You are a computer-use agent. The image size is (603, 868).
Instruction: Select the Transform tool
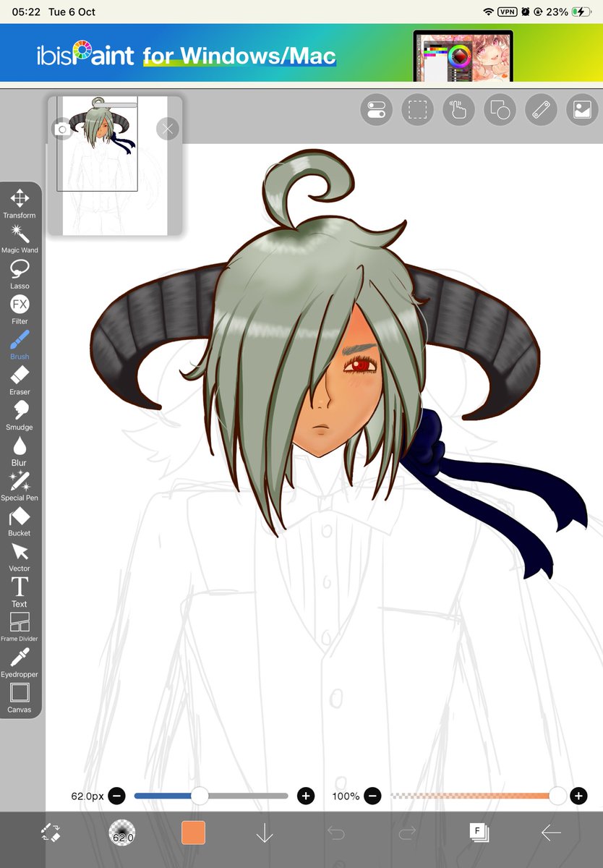coord(20,203)
